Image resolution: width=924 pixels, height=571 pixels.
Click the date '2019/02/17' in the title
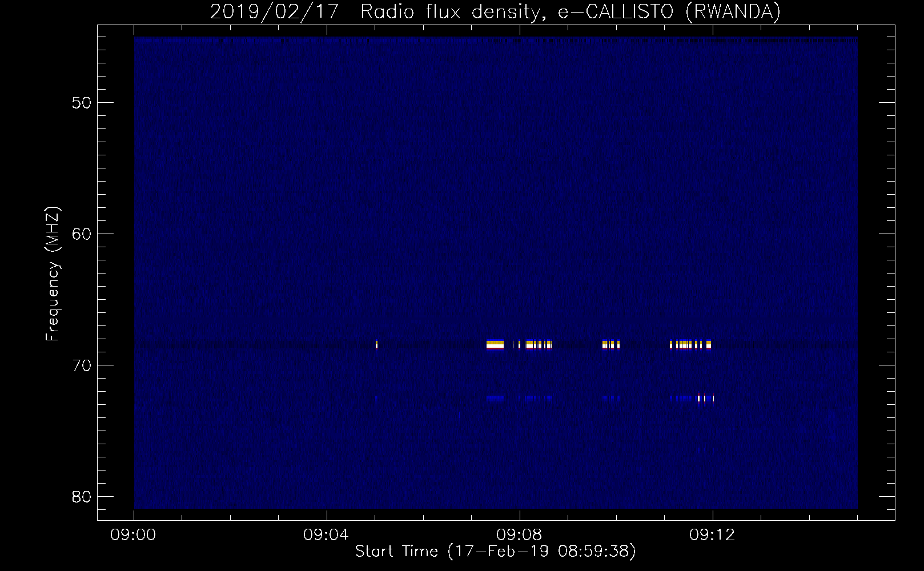click(275, 11)
